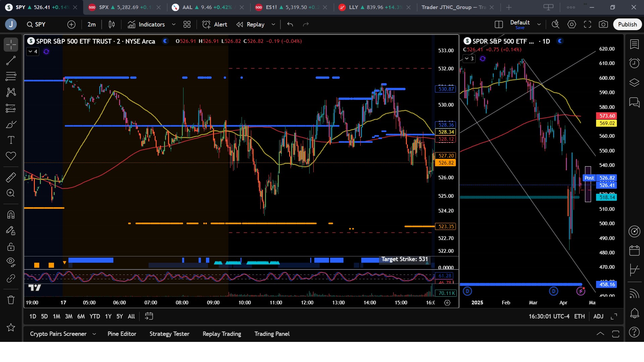Open the Pine Editor tab
Viewport: 644px width, 362px height.
coord(122,334)
